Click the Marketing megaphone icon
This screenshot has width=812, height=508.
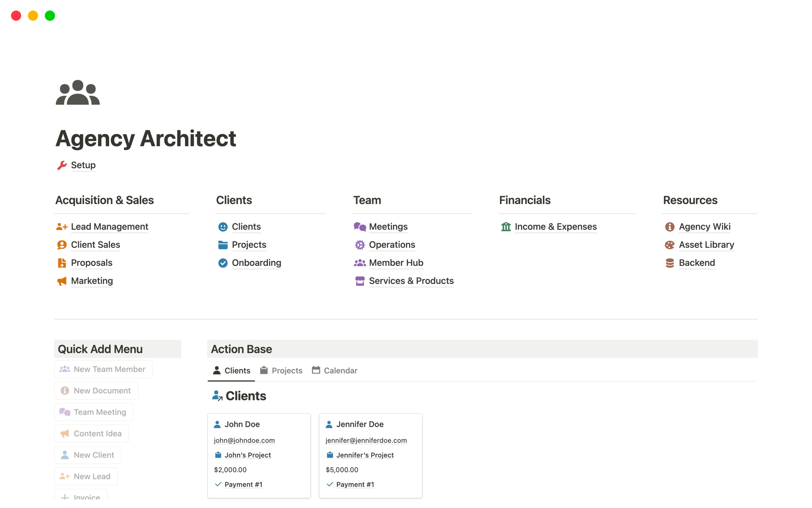tap(62, 281)
